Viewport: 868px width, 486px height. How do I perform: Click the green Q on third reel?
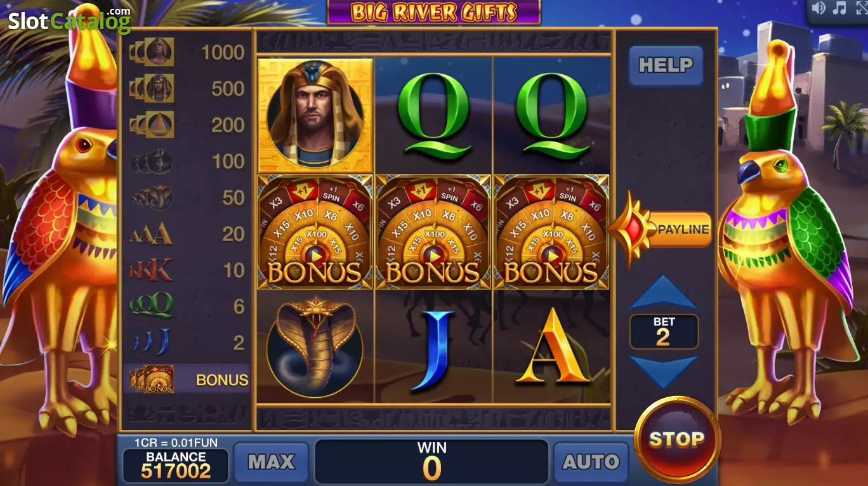[551, 116]
